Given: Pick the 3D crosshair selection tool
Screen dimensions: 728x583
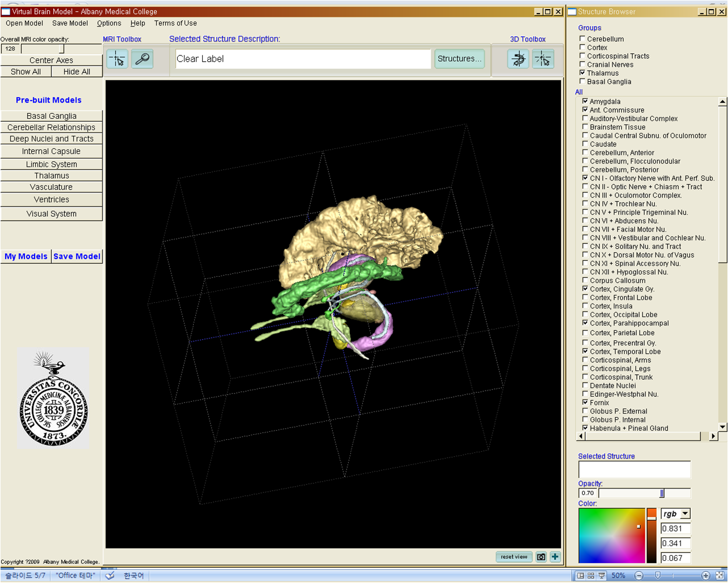Looking at the screenshot, I should coord(543,59).
